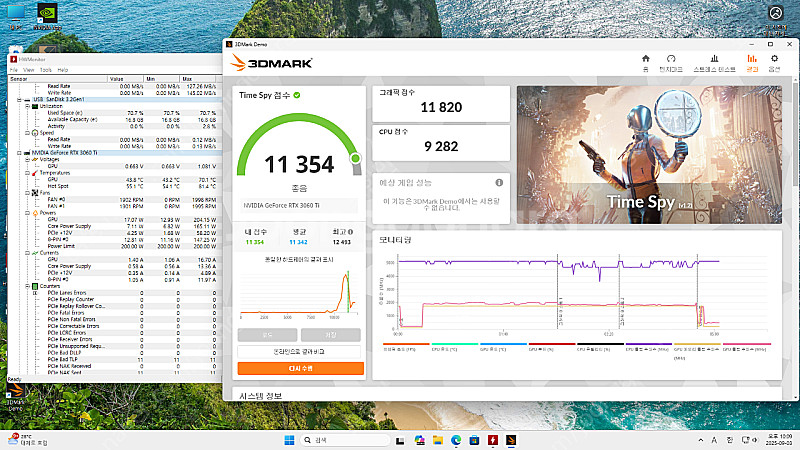Open the Stress Tests tab in 3DMark
The image size is (800, 450).
coord(714,63)
